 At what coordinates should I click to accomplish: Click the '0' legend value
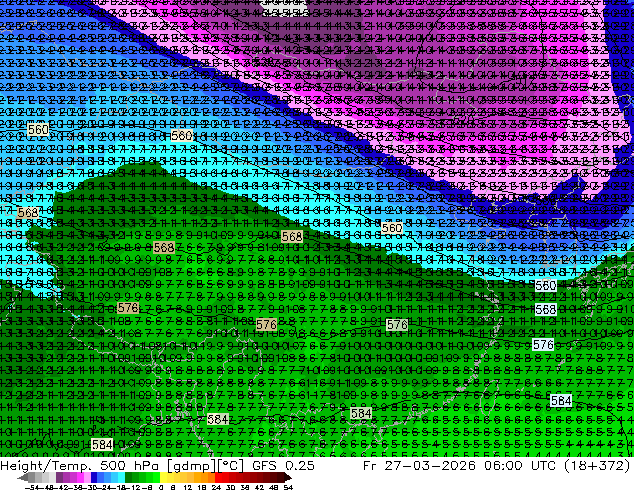pyautogui.click(x=161, y=487)
